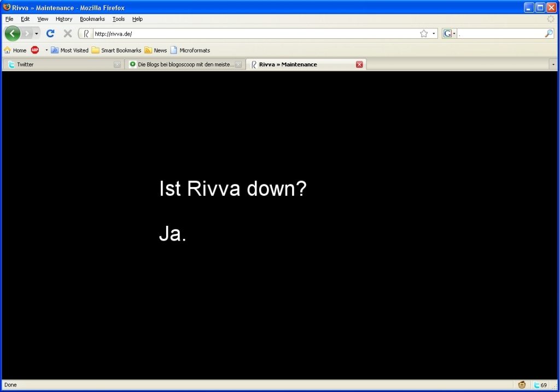Click the Firefox logo in title bar
Screen dimensions: 560x392
[7, 7]
